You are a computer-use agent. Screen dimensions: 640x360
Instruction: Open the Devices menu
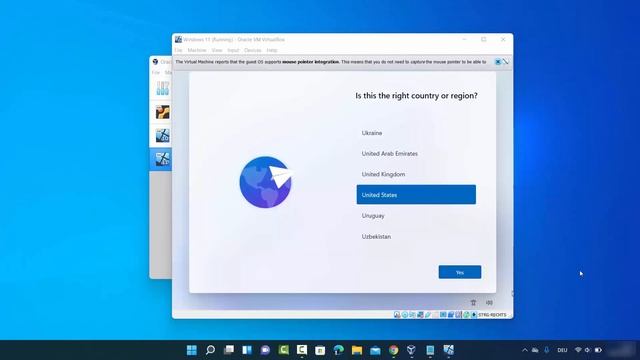(x=253, y=50)
